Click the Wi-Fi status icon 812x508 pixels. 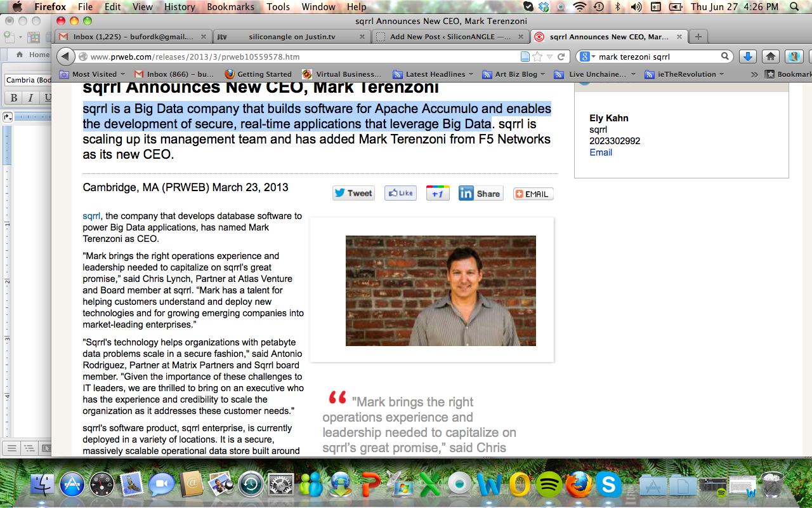click(x=579, y=7)
